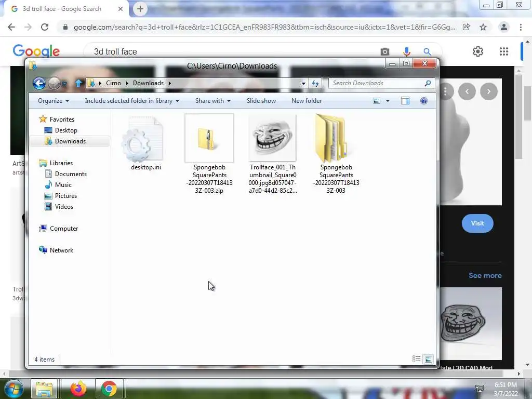Image resolution: width=532 pixels, height=399 pixels.
Task: Open Google quick settings gear
Action: tap(478, 51)
